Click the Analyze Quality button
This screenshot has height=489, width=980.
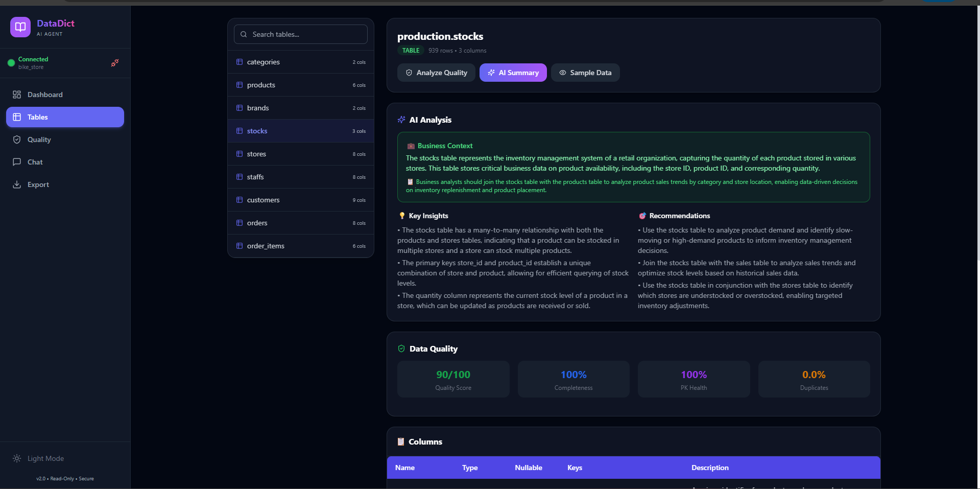click(x=436, y=73)
